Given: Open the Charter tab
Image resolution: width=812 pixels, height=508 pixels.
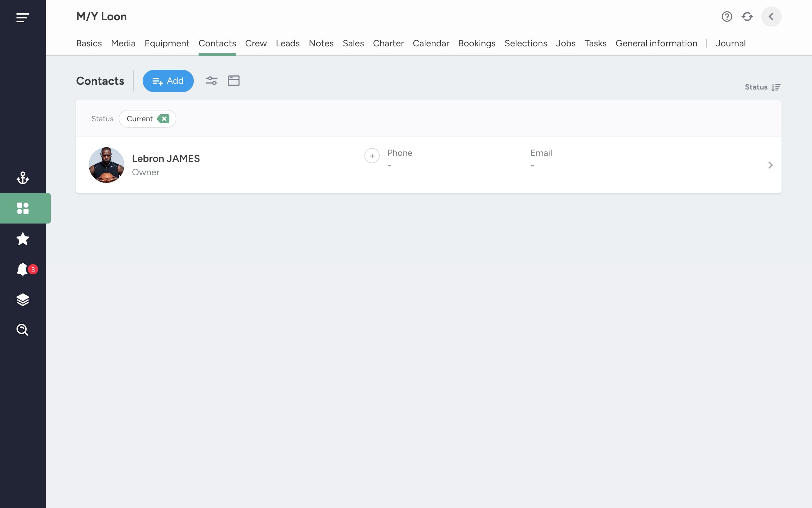Looking at the screenshot, I should click(x=388, y=43).
